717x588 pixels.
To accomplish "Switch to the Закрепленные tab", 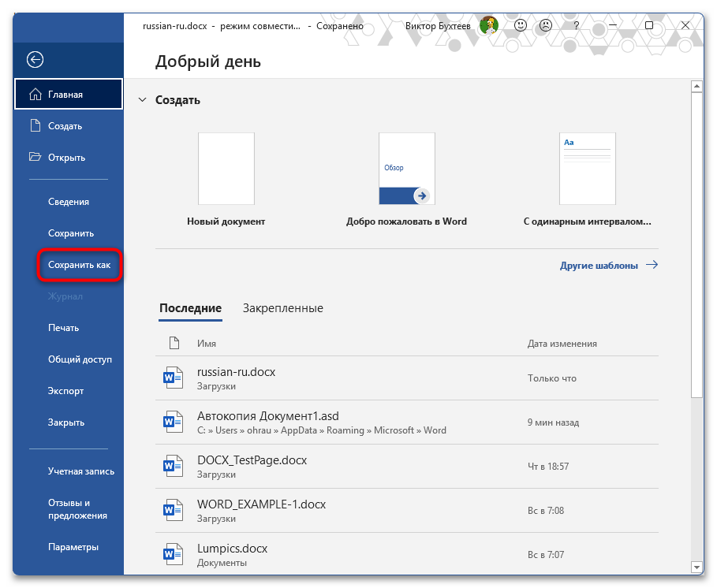I will click(282, 308).
